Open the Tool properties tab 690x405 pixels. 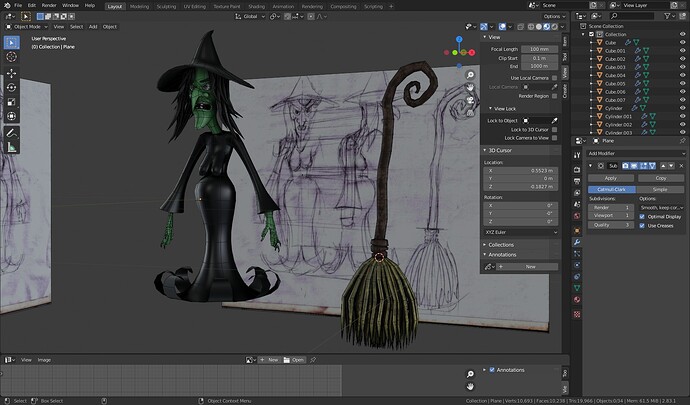pyautogui.click(x=577, y=155)
